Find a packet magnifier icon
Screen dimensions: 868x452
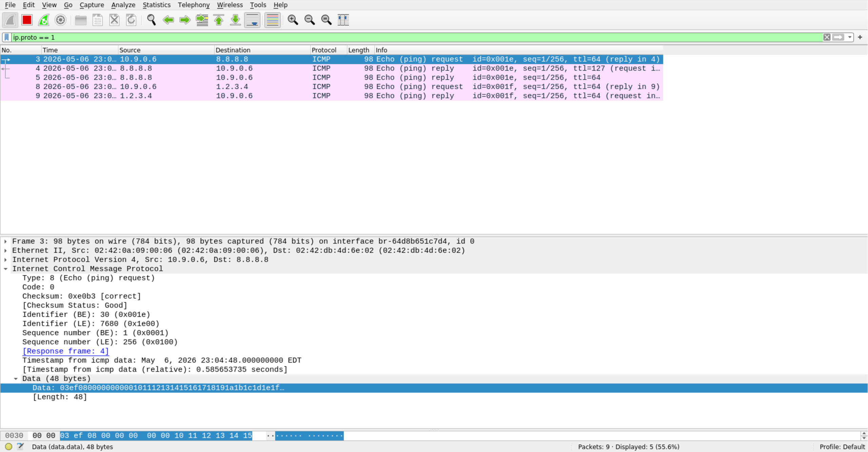(x=151, y=20)
